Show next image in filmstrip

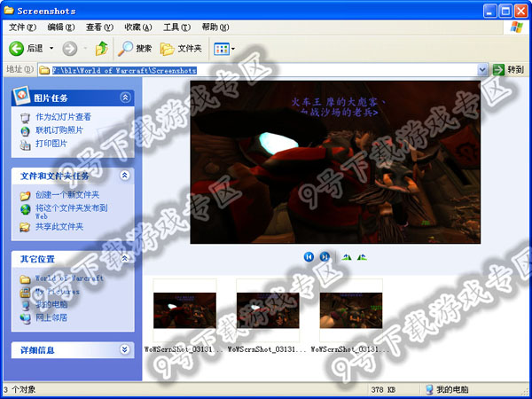[x=325, y=256]
